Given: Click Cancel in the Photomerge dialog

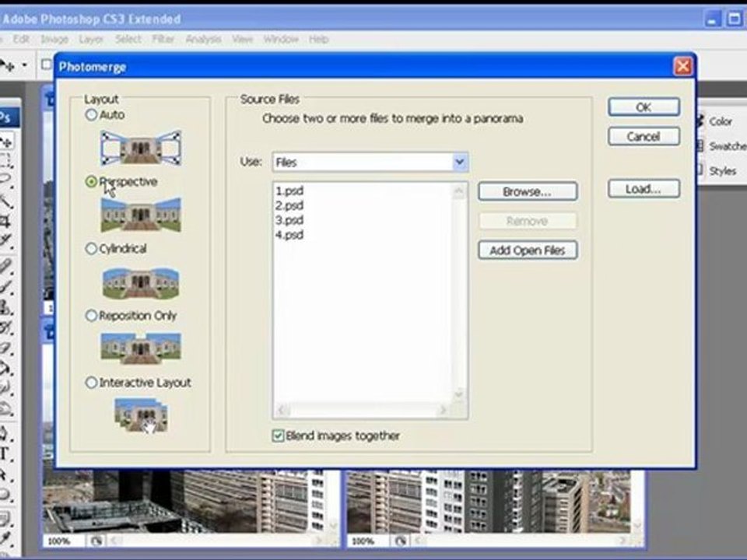Looking at the screenshot, I should [x=644, y=137].
